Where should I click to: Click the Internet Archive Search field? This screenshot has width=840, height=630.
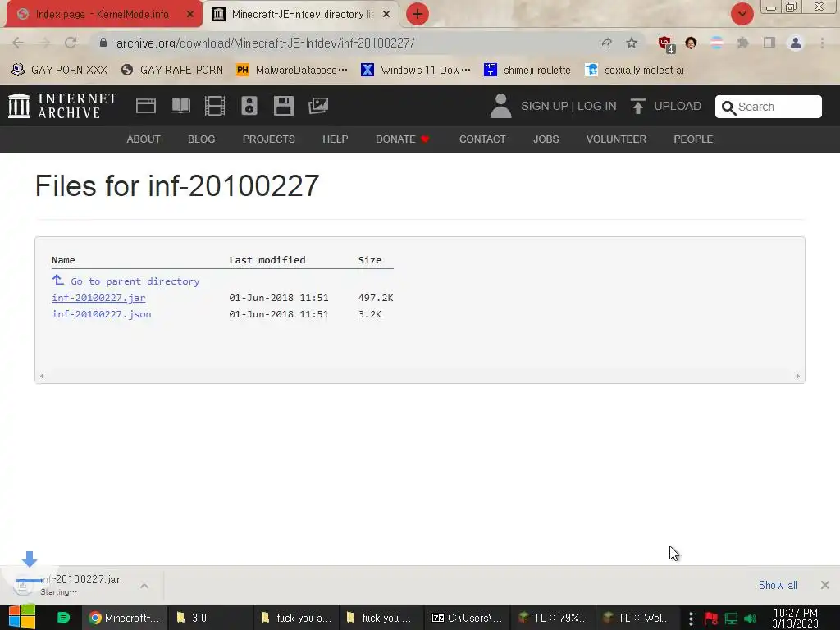pos(768,107)
